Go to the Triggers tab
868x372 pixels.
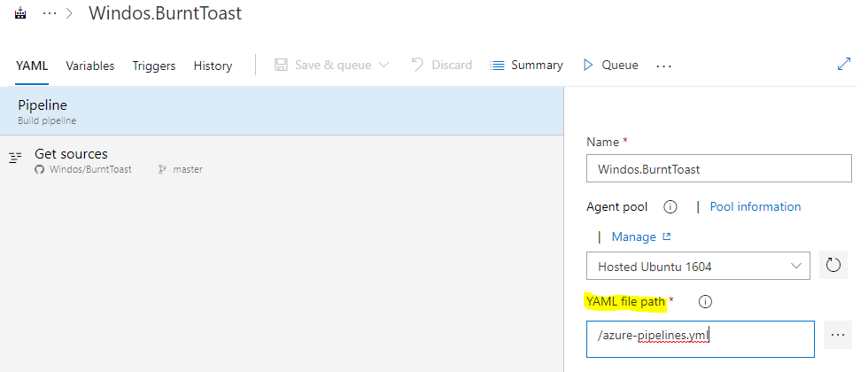tap(154, 66)
